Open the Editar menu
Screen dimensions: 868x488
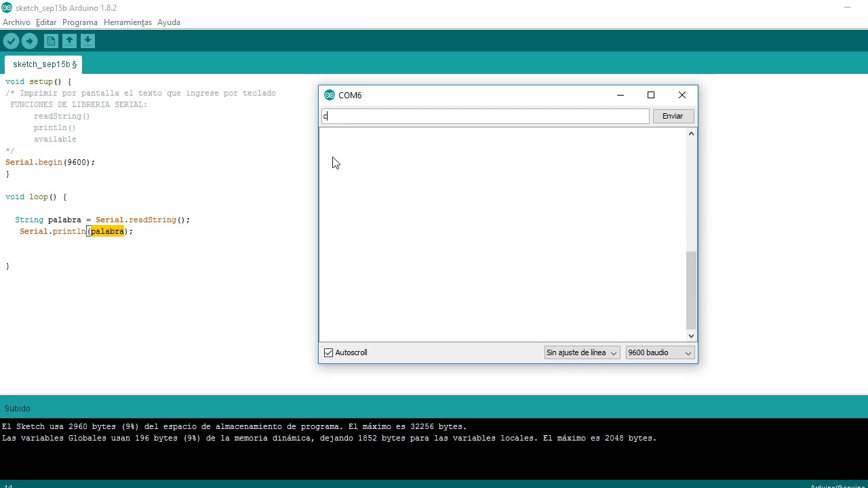46,22
